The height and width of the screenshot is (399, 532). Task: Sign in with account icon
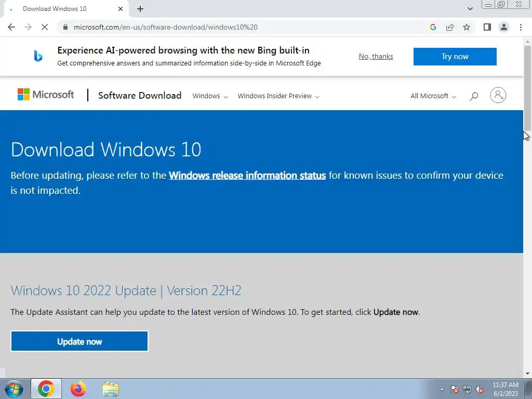click(498, 95)
